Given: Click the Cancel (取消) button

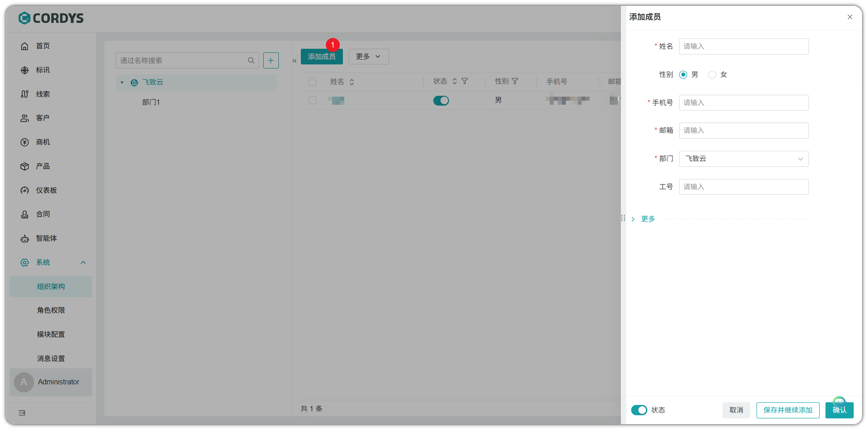Looking at the screenshot, I should [736, 410].
